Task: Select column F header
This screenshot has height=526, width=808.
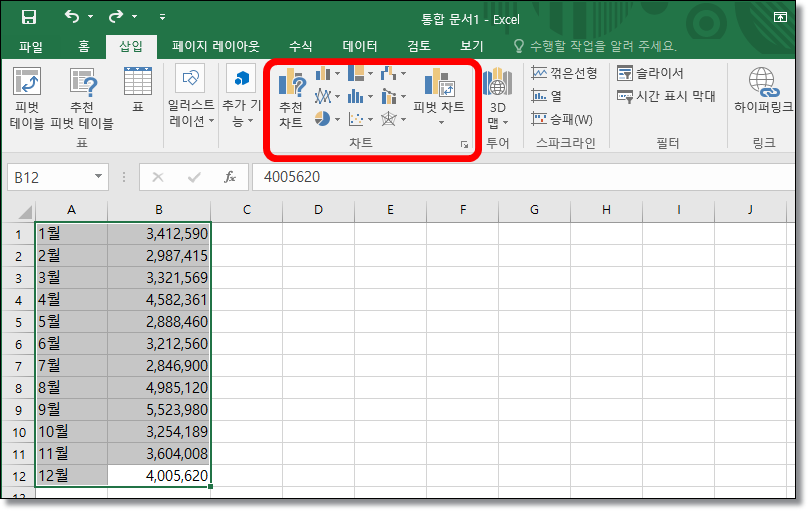Action: pyautogui.click(x=463, y=210)
